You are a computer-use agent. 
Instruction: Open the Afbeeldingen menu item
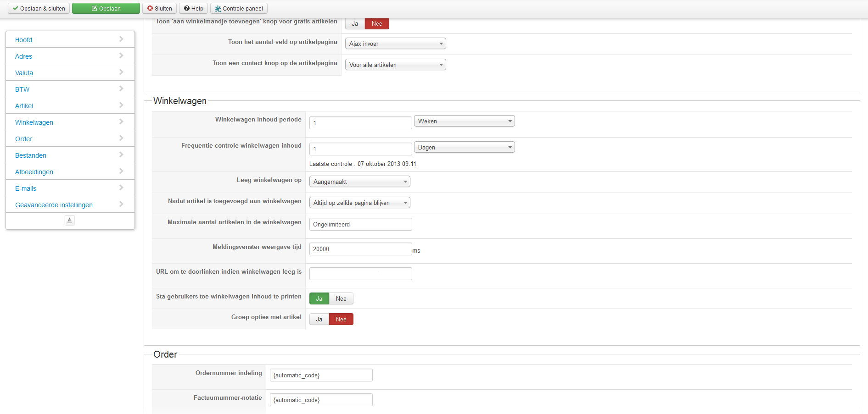tap(34, 172)
